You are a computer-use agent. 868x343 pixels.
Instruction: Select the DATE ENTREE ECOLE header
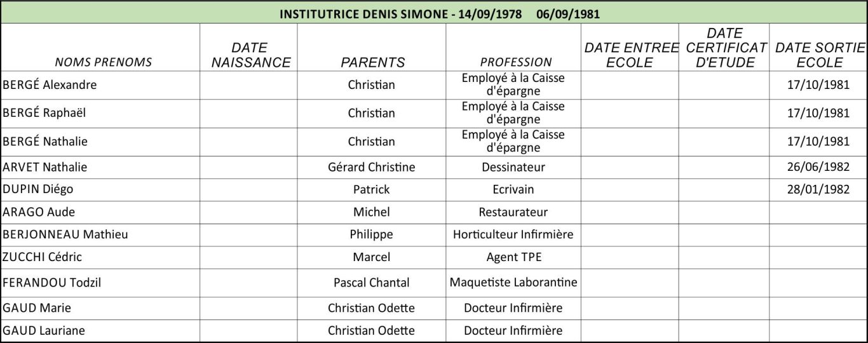pos(629,55)
